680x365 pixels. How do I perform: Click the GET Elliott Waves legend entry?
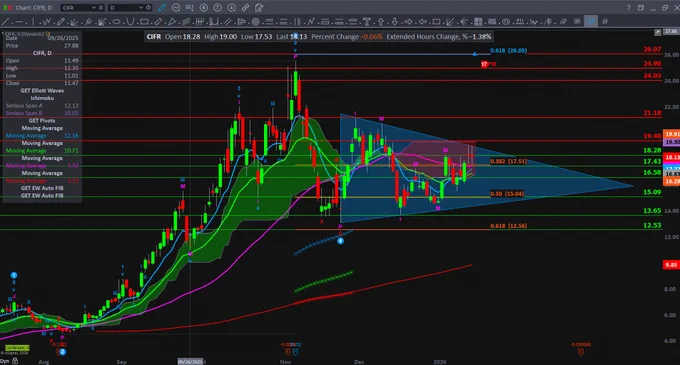tap(42, 91)
